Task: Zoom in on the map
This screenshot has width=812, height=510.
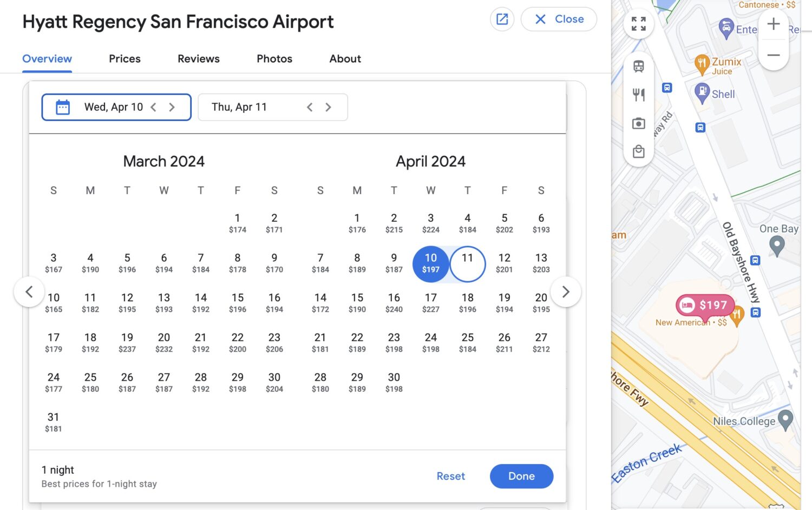Action: (x=773, y=24)
